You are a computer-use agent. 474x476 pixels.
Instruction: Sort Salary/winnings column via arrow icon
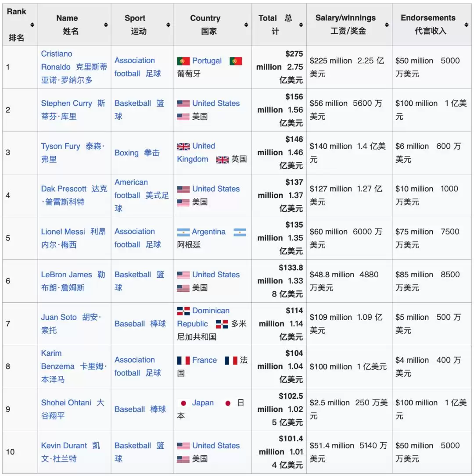387,25
